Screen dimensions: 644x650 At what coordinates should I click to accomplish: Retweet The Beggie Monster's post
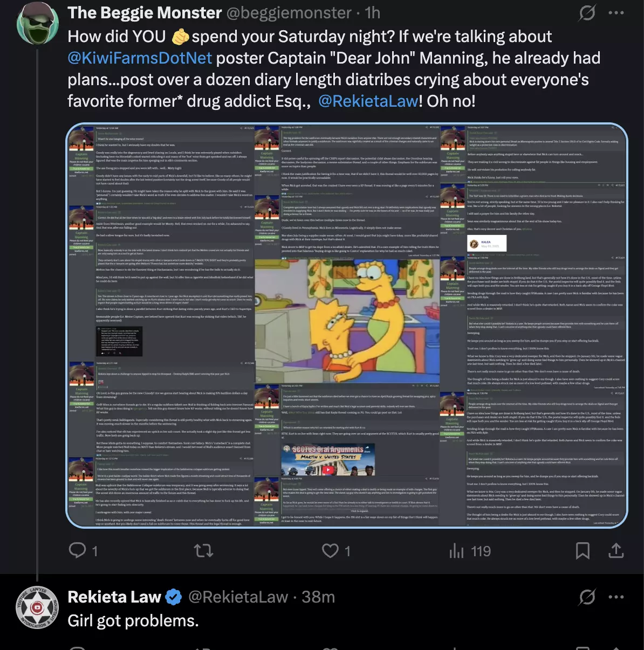pos(203,550)
